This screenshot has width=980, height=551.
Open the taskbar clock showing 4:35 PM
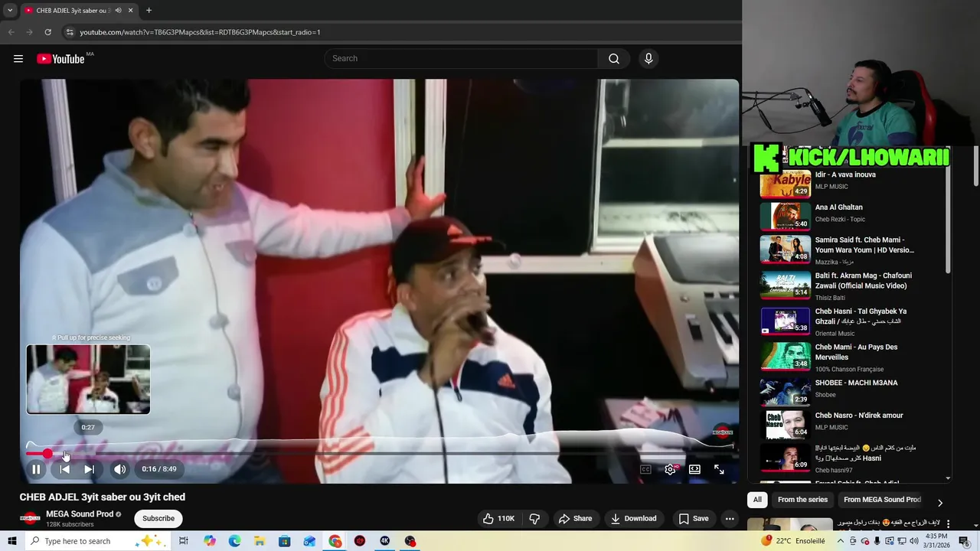pyautogui.click(x=936, y=541)
